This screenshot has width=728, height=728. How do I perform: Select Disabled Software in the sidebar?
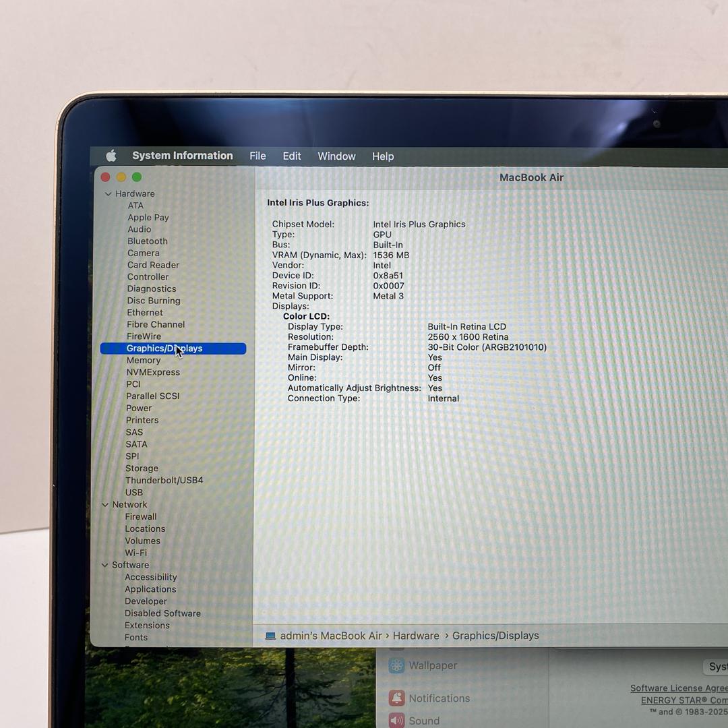tap(162, 613)
